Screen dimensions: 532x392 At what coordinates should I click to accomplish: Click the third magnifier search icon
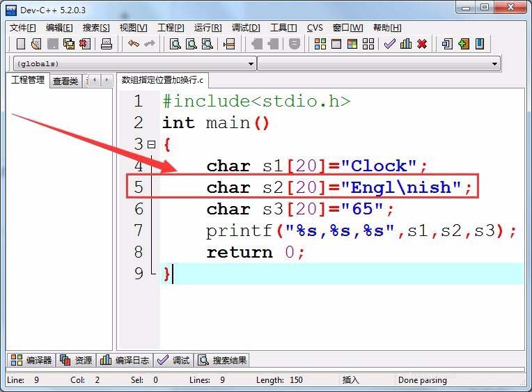208,44
